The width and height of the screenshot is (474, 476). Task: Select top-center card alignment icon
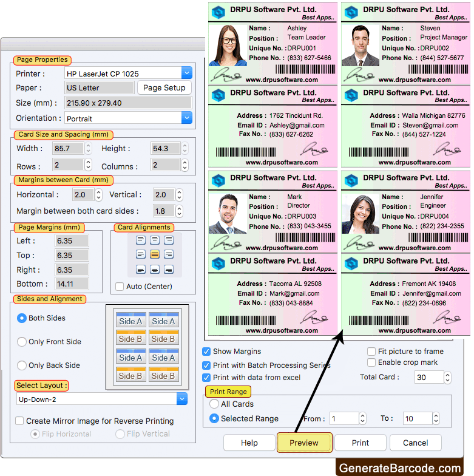tap(155, 240)
